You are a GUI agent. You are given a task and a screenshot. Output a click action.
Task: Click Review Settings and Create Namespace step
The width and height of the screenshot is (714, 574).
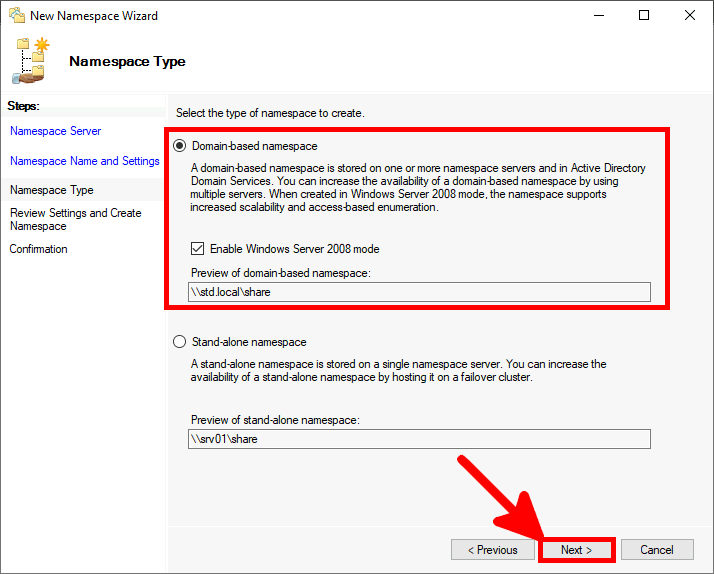click(x=76, y=219)
